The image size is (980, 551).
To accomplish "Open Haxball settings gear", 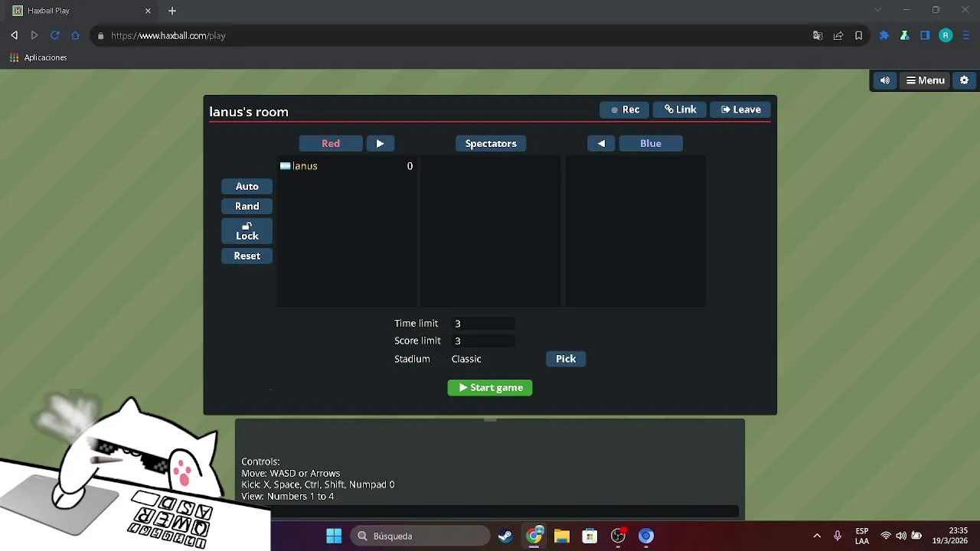I will pyautogui.click(x=964, y=80).
